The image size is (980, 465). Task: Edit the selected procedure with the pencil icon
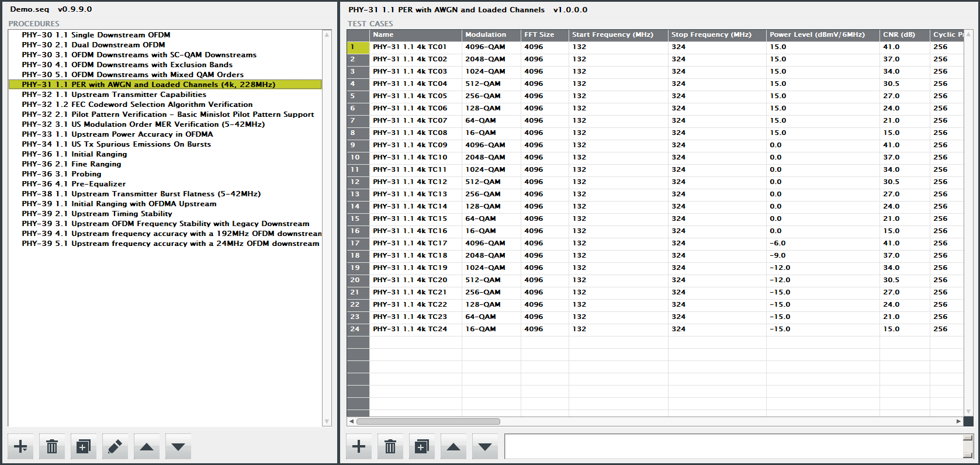tap(115, 447)
